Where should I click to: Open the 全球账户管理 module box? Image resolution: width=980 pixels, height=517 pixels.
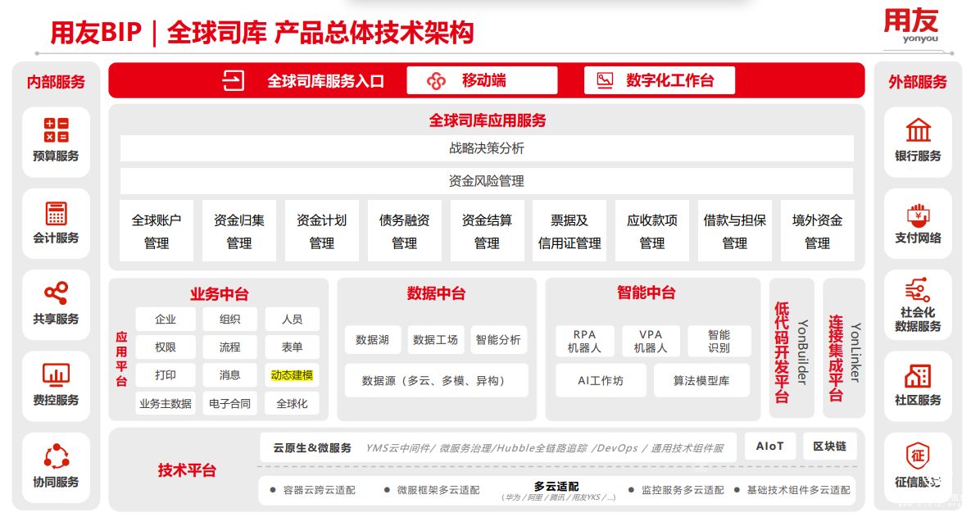pos(157,231)
